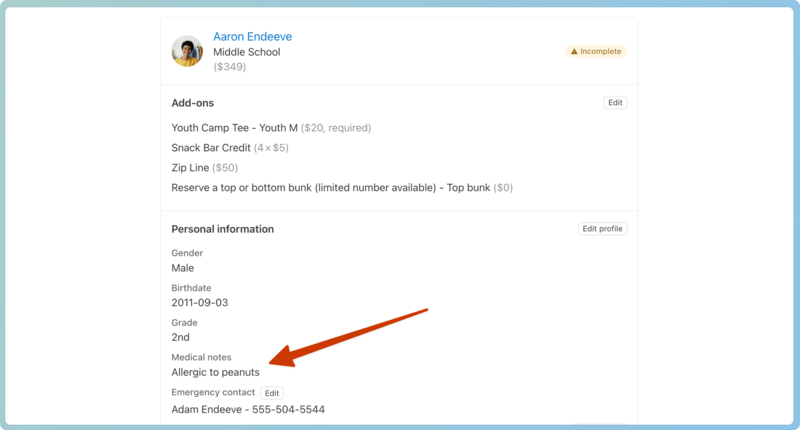Screen dimensions: 800x430
Task: Click the Add-ons section heading
Action: (x=192, y=103)
